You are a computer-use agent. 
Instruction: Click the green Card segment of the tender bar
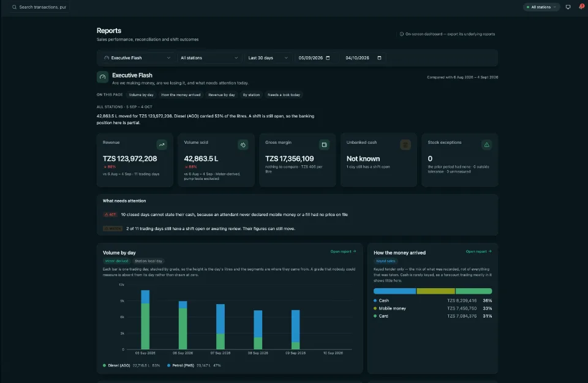point(473,291)
